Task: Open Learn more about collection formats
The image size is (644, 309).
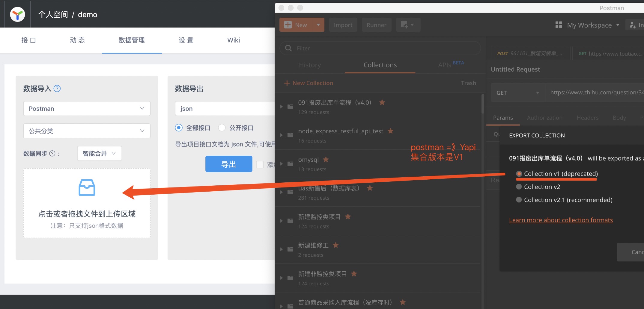Action: tap(561, 220)
